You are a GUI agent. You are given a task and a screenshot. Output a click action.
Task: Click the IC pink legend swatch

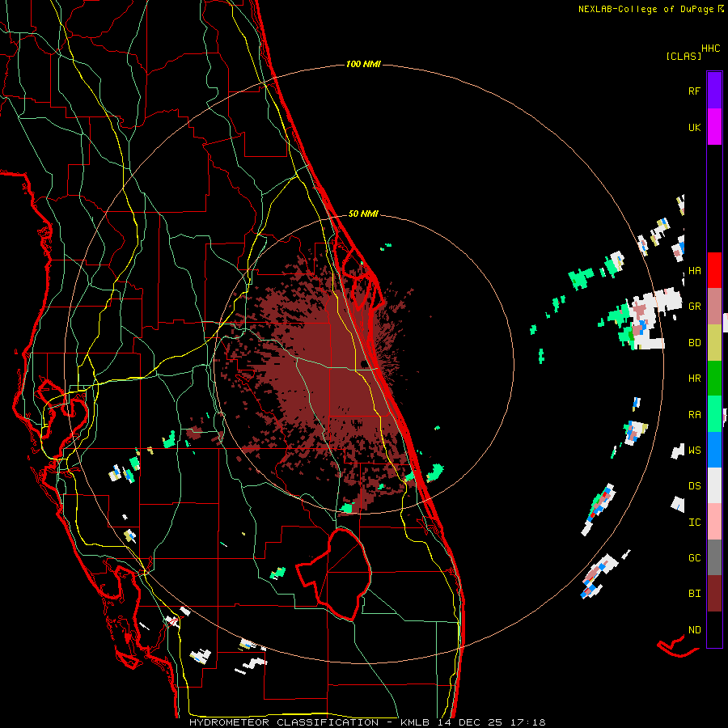(714, 522)
